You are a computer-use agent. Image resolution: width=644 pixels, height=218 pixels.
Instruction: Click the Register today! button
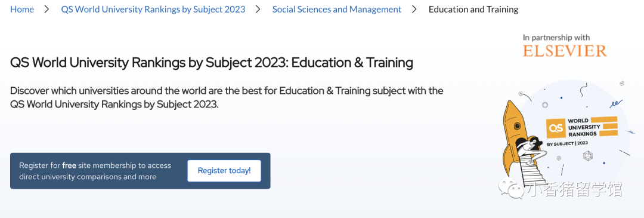click(x=224, y=171)
